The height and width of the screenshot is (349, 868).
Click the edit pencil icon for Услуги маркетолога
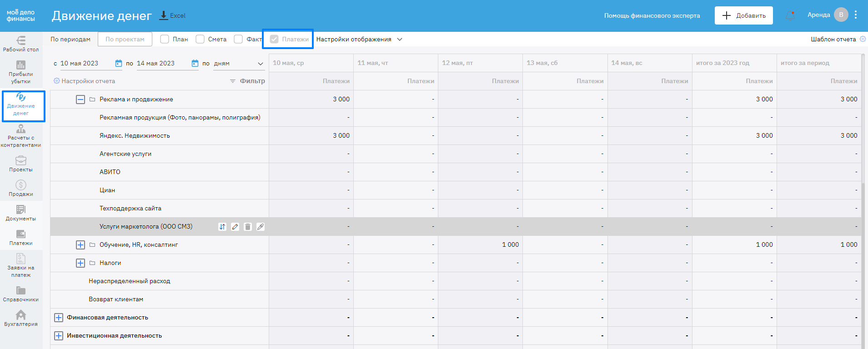235,227
